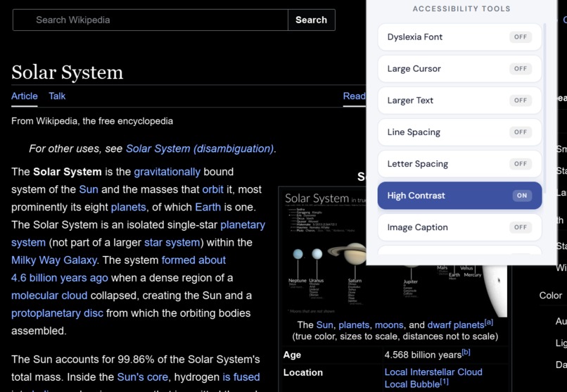567x392 pixels.
Task: Open the 'Earth' article link
Action: coord(208,207)
